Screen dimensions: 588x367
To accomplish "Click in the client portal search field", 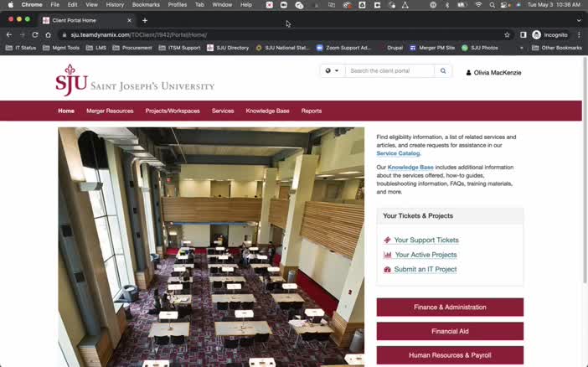I will tap(389, 71).
